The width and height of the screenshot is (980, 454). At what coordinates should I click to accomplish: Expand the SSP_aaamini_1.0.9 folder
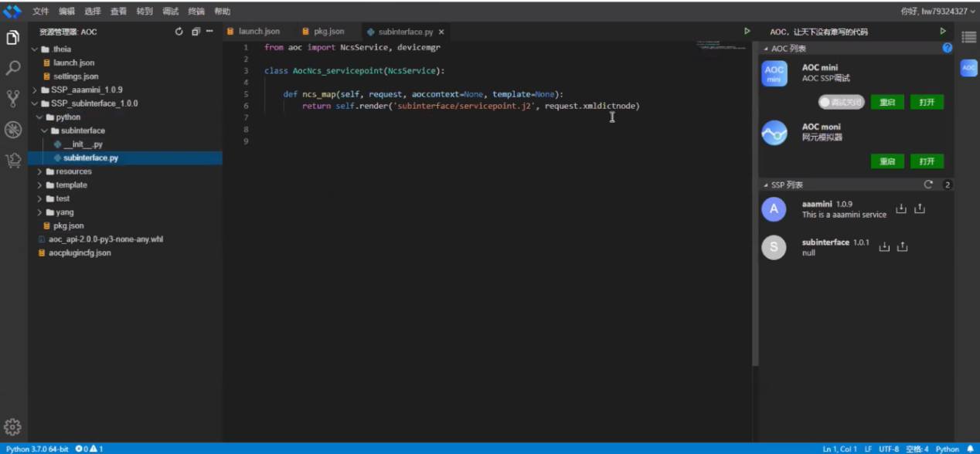34,90
